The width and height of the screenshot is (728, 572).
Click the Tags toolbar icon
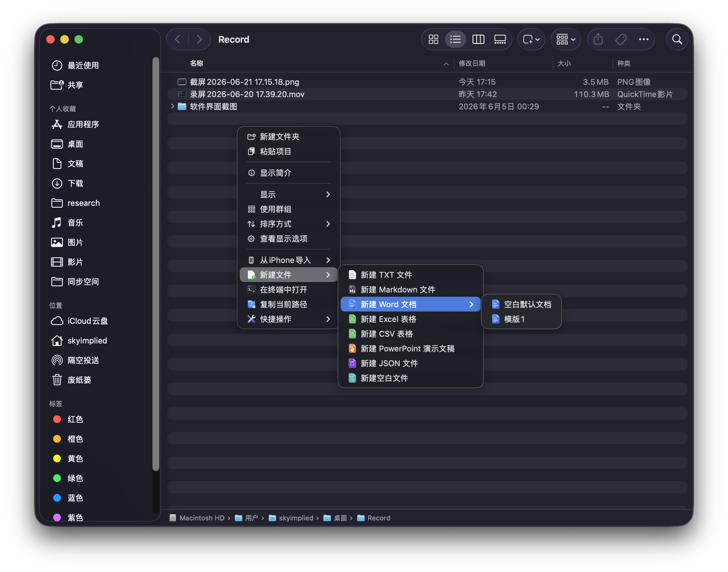(621, 40)
